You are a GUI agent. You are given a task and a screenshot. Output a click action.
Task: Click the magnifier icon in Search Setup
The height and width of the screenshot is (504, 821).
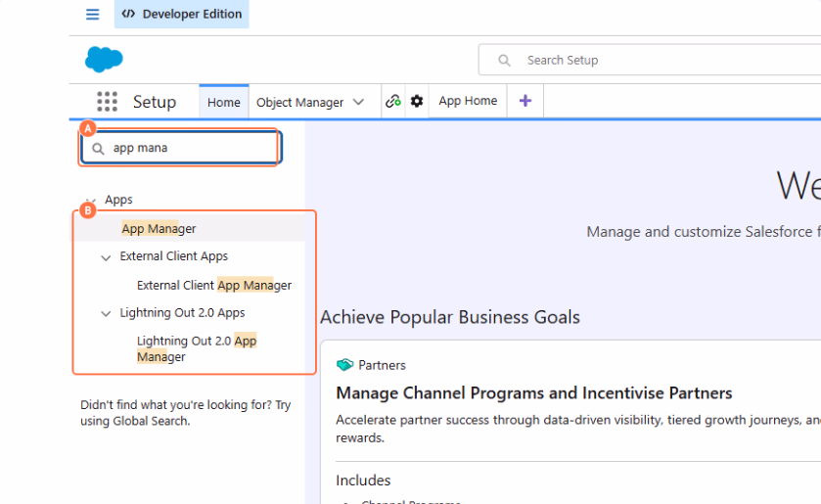click(x=504, y=61)
